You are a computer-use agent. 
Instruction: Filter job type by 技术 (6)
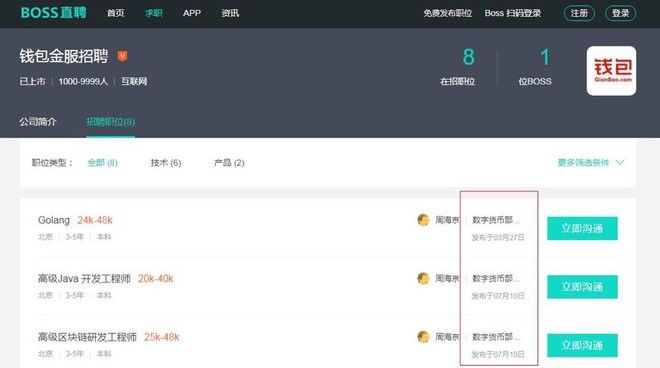[166, 163]
